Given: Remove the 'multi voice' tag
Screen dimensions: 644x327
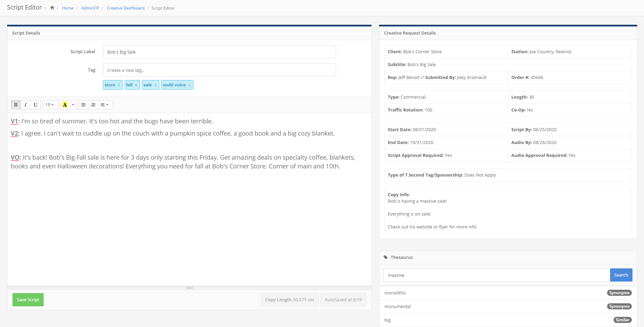Looking at the screenshot, I should [x=190, y=85].
